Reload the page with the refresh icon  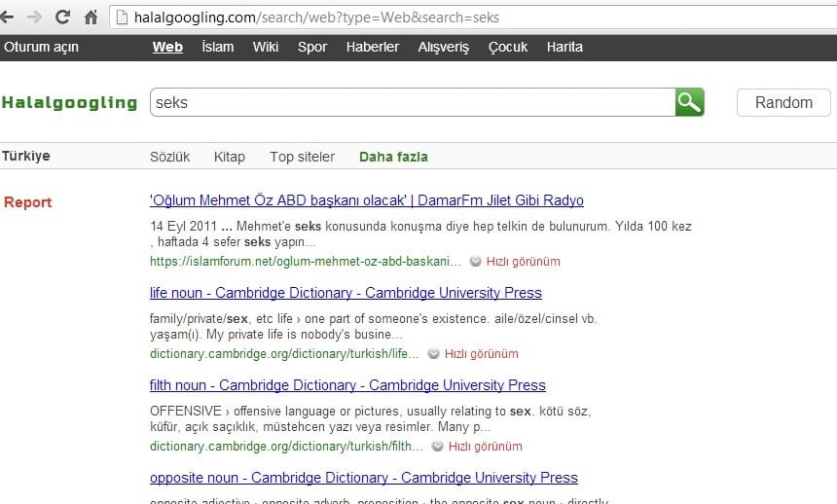(62, 18)
